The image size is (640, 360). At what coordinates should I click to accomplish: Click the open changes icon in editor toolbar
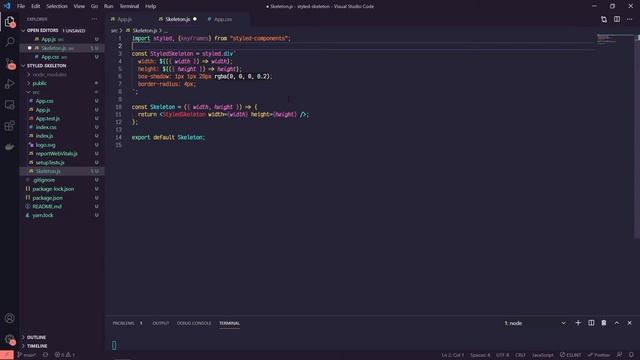(x=604, y=19)
